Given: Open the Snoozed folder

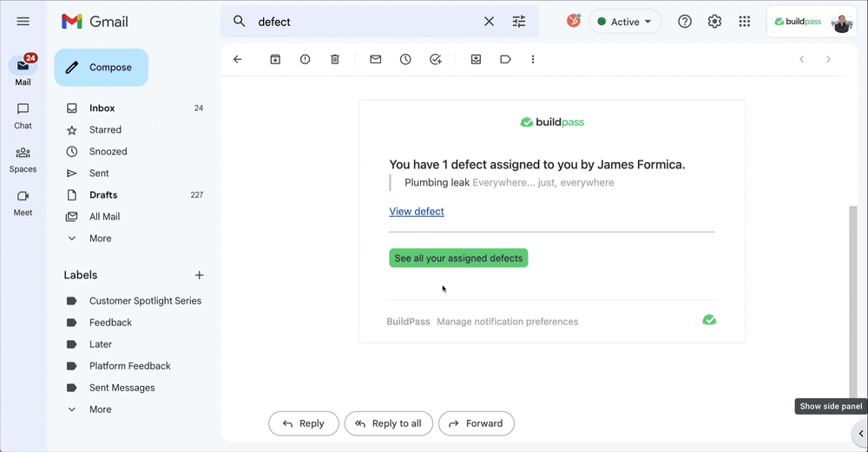Looking at the screenshot, I should click(135, 152).
